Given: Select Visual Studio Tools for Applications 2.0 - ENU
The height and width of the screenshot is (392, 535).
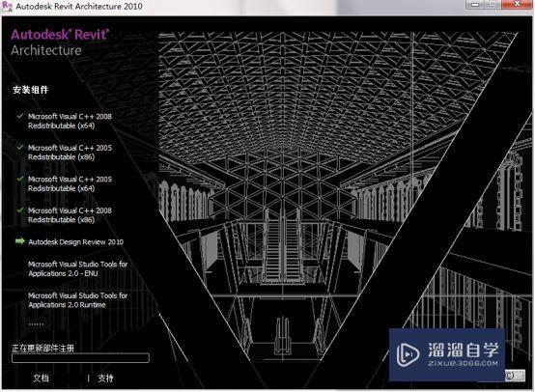Looking at the screenshot, I should [78, 268].
